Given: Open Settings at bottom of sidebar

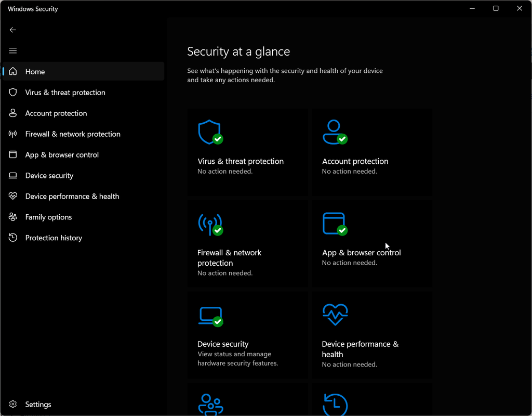Looking at the screenshot, I should coord(84,404).
